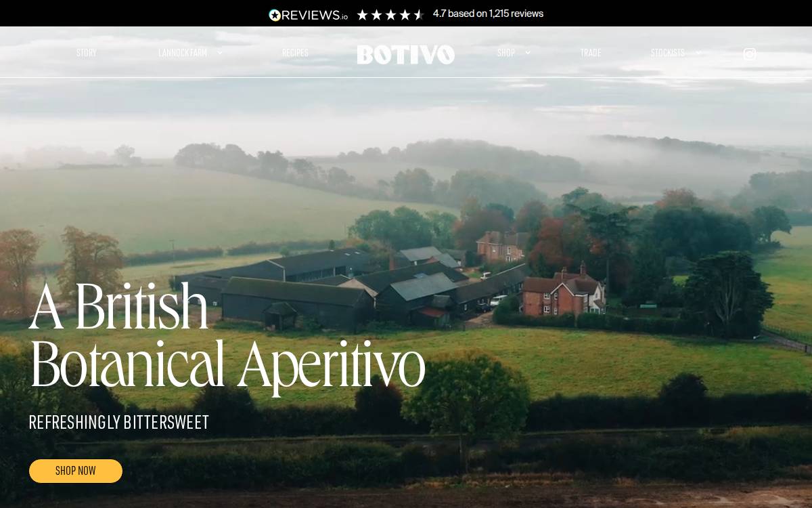Open the Lannock Farm menu item

click(183, 53)
